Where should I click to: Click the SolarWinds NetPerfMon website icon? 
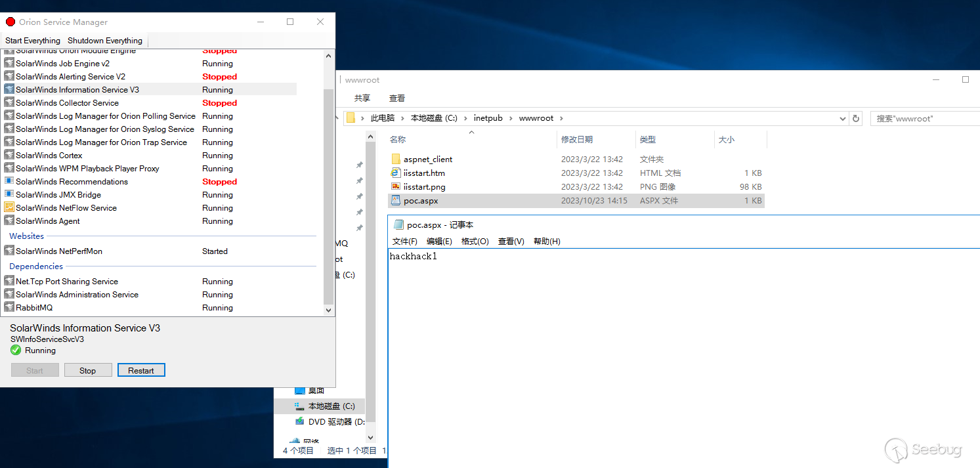(x=9, y=251)
